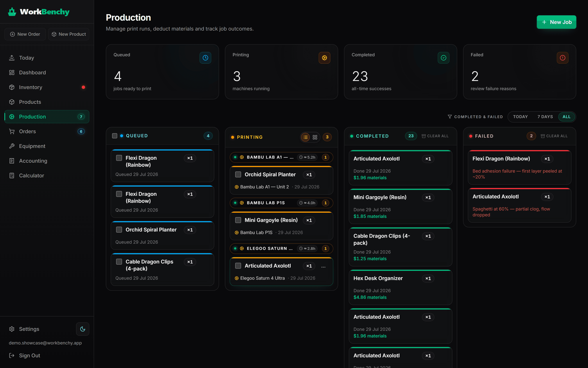Click the Production badge showing 7

pyautogui.click(x=81, y=117)
